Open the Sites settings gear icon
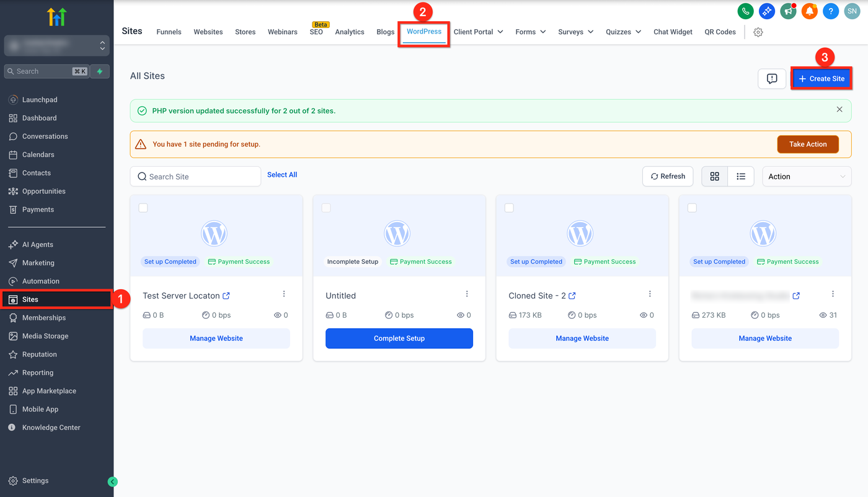Viewport: 868px width, 497px height. pos(758,32)
